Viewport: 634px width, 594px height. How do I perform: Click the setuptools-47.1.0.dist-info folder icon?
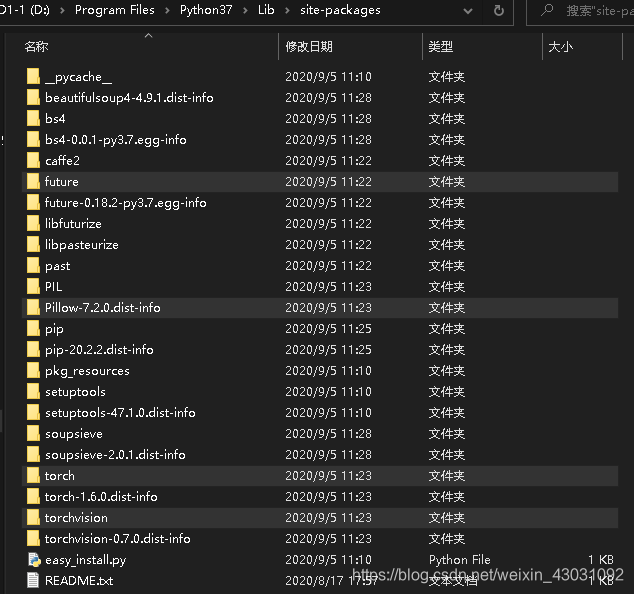click(33, 413)
